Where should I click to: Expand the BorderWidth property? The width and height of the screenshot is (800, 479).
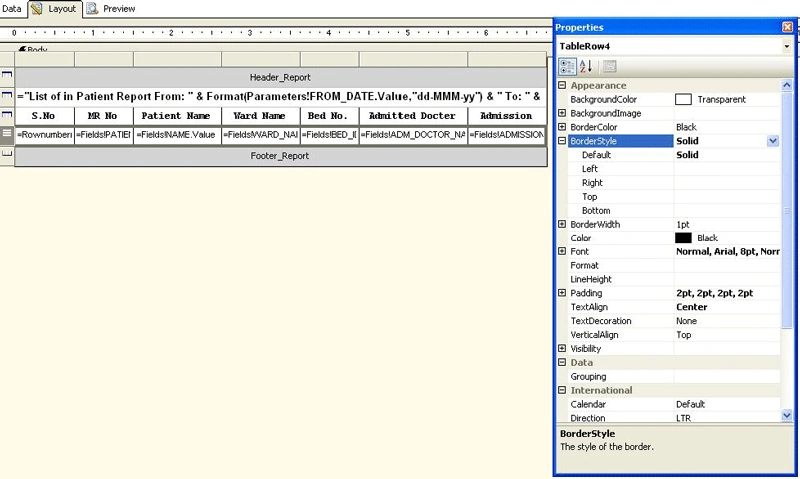(562, 224)
